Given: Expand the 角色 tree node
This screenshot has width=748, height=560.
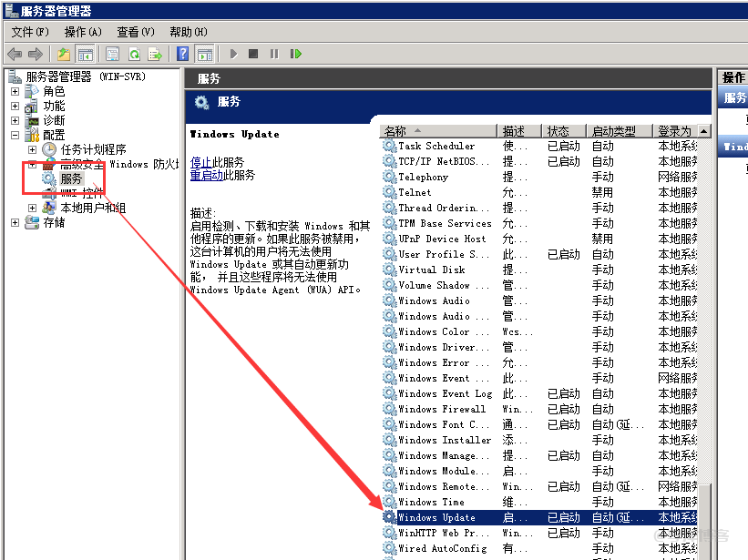Looking at the screenshot, I should tap(15, 90).
